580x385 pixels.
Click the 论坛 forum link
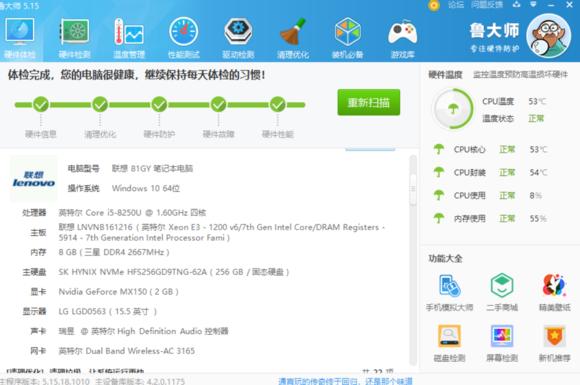456,4
